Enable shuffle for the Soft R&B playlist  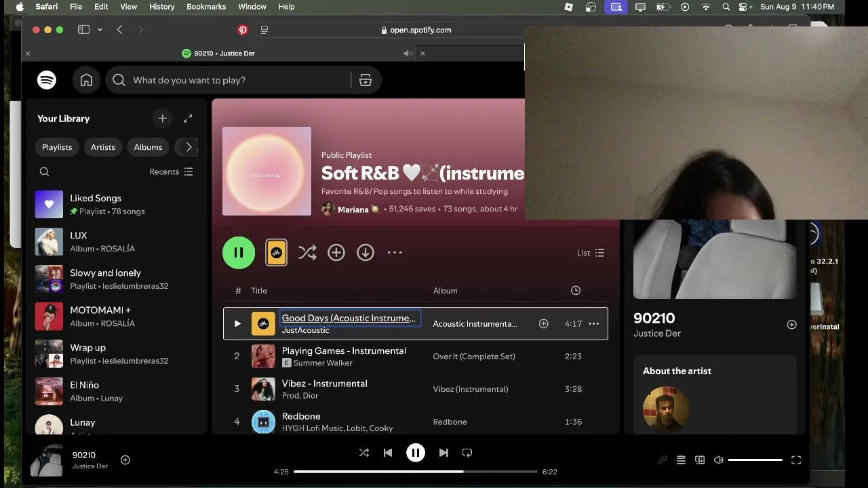(x=307, y=253)
